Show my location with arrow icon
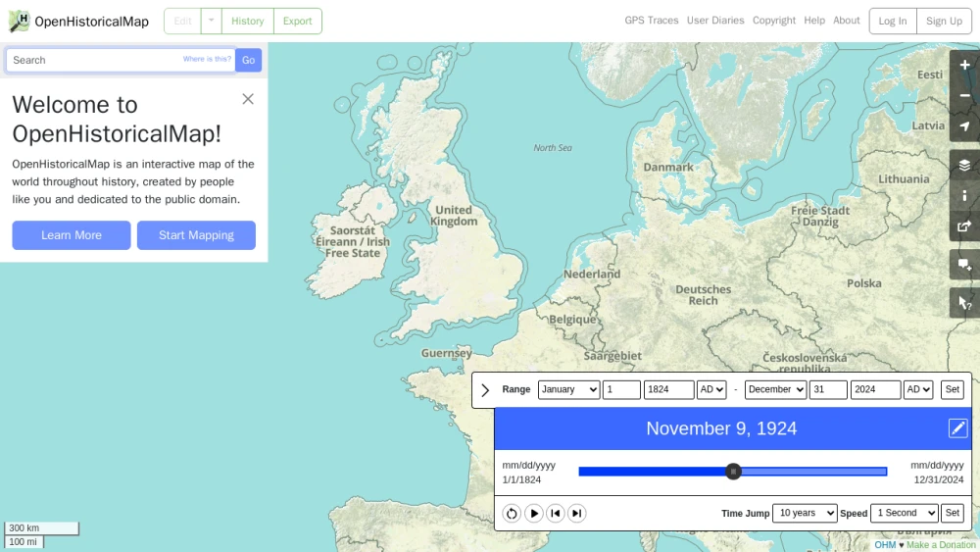980x552 pixels. 964,126
